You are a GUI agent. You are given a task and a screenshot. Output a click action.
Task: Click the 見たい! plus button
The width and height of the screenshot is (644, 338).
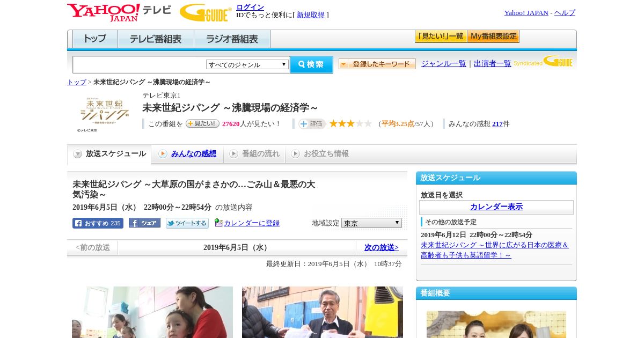[x=202, y=123]
